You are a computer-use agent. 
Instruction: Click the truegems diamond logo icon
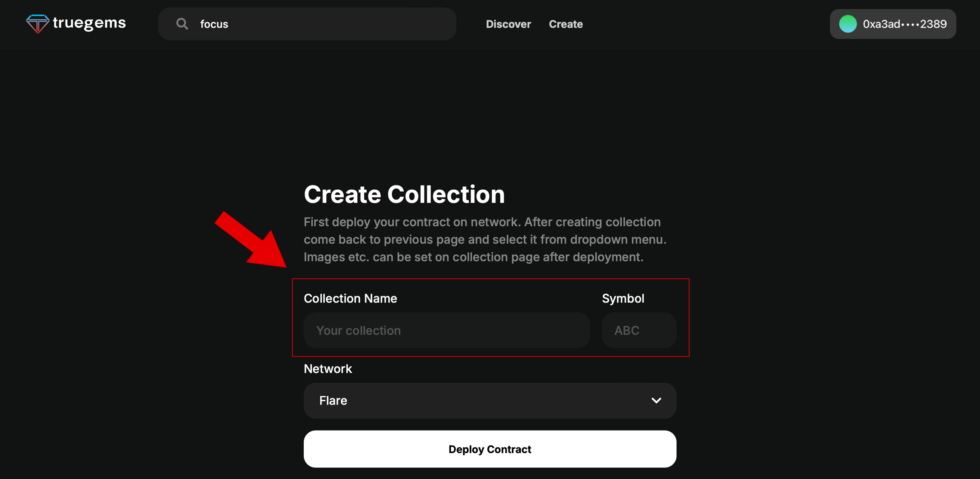click(x=37, y=23)
